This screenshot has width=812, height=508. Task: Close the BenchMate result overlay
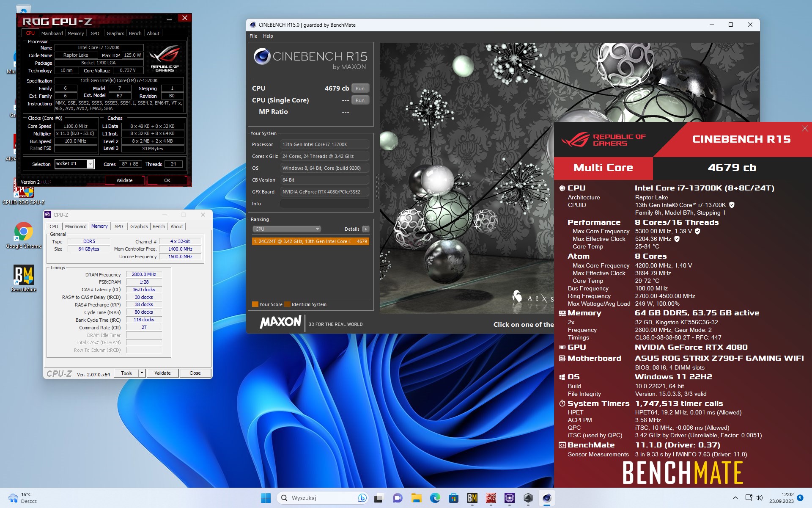(x=805, y=128)
